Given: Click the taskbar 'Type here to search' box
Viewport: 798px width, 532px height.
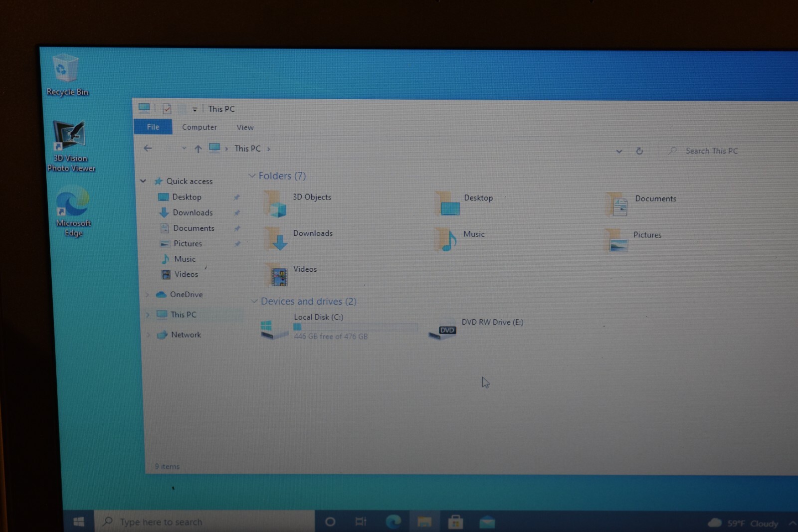Looking at the screenshot, I should (204, 522).
